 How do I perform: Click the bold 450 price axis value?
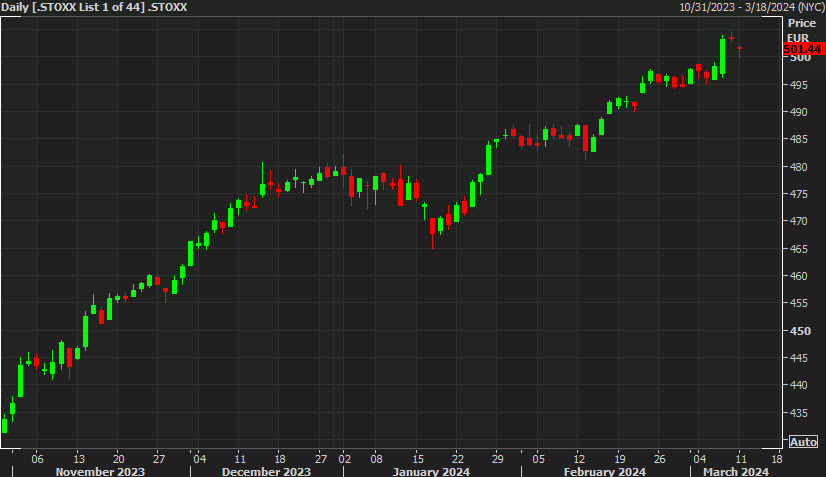[x=800, y=331]
